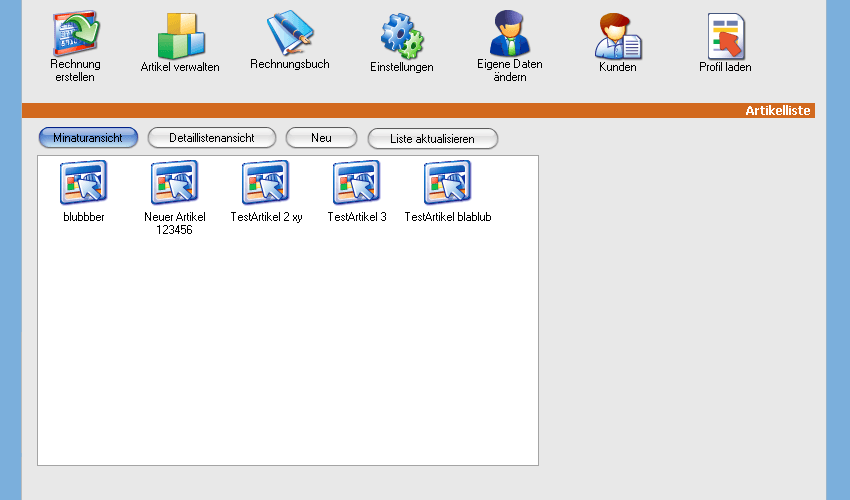
Task: Click Liste aktualisieren button
Action: (x=433, y=138)
